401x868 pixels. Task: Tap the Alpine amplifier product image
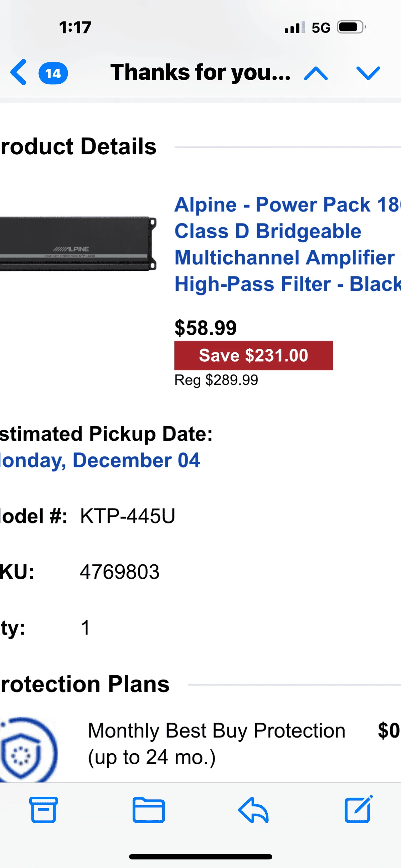tap(78, 244)
